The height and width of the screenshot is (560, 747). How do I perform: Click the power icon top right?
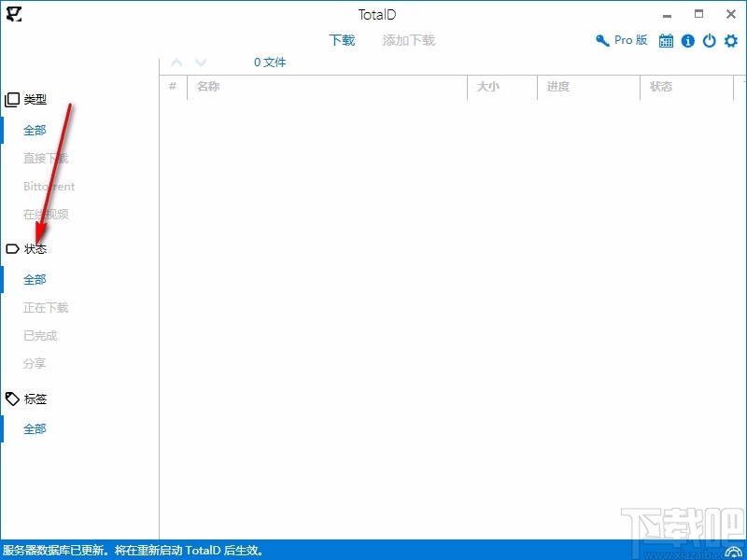pos(709,40)
